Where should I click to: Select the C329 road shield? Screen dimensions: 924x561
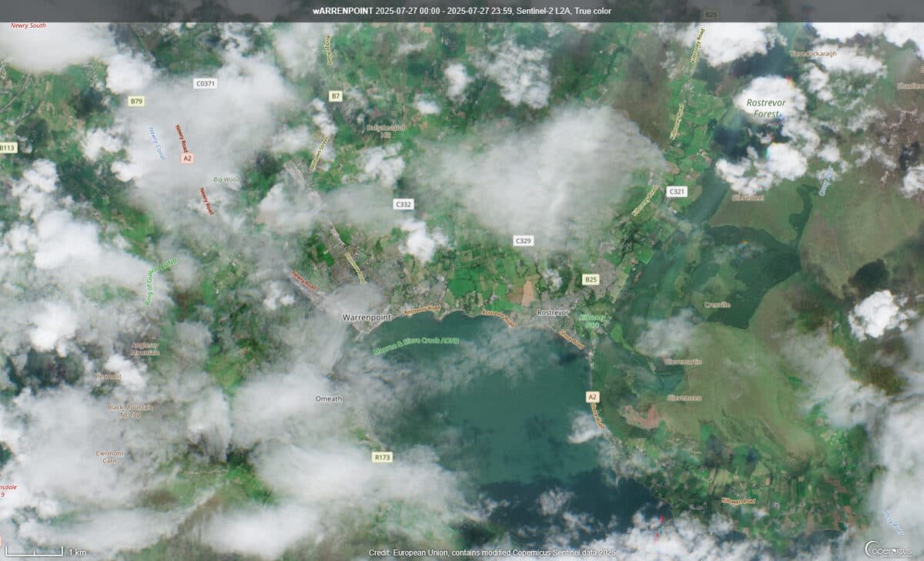click(524, 241)
